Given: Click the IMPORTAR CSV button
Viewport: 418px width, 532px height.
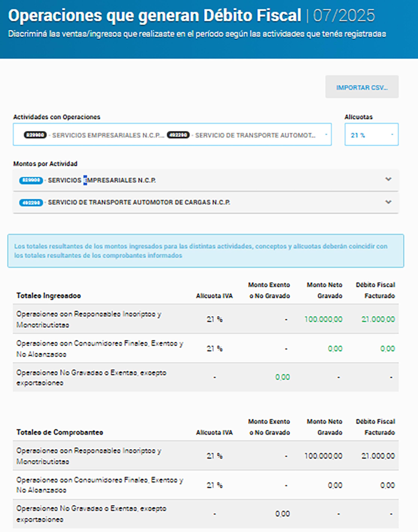Looking at the screenshot, I should (x=362, y=87).
